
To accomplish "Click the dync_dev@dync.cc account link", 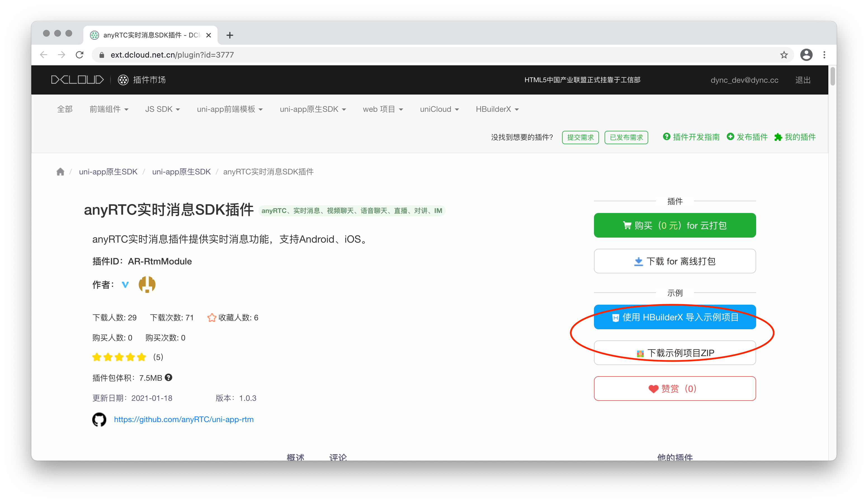I will tap(744, 80).
